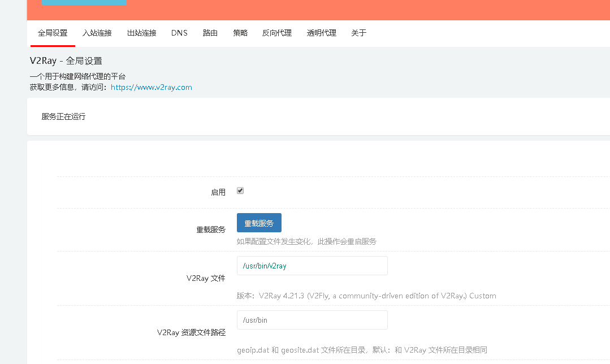Click the 服务正在运行 status banner
The image size is (610, 364).
click(62, 116)
